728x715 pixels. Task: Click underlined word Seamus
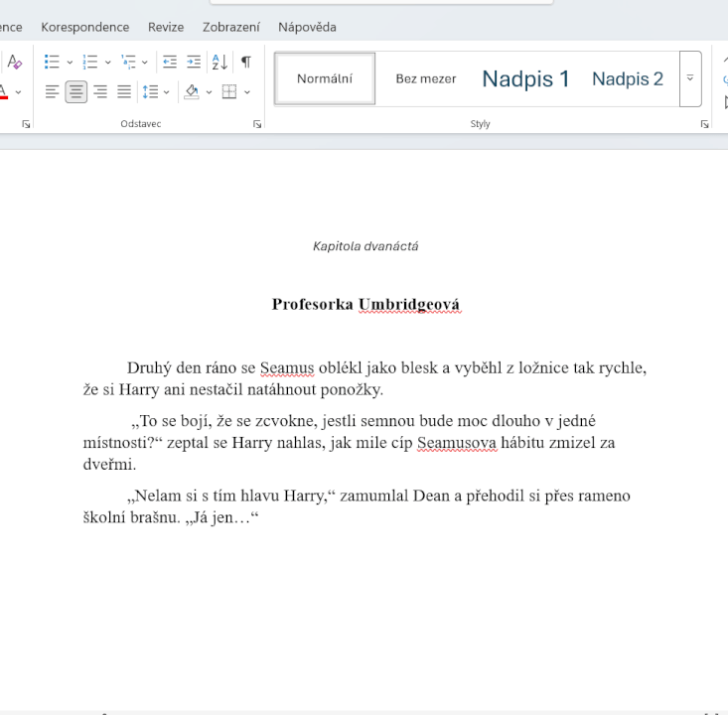(287, 367)
